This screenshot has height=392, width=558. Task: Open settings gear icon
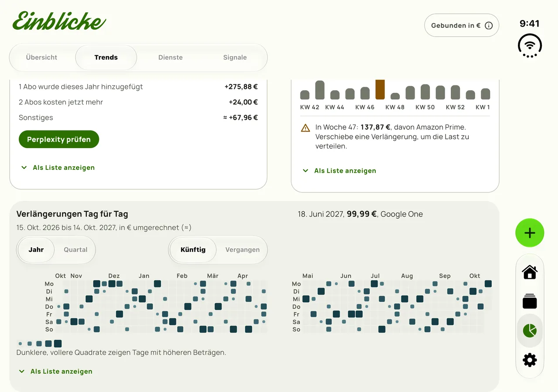coord(530,360)
